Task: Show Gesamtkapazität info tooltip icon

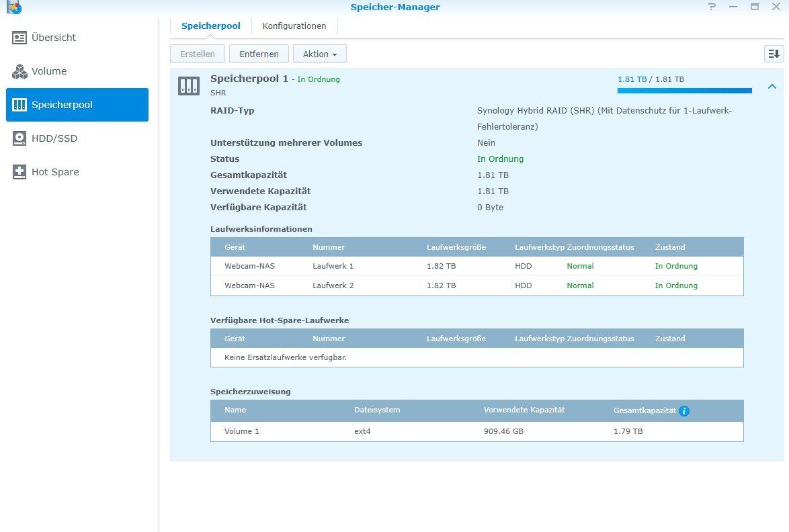Action: point(684,411)
